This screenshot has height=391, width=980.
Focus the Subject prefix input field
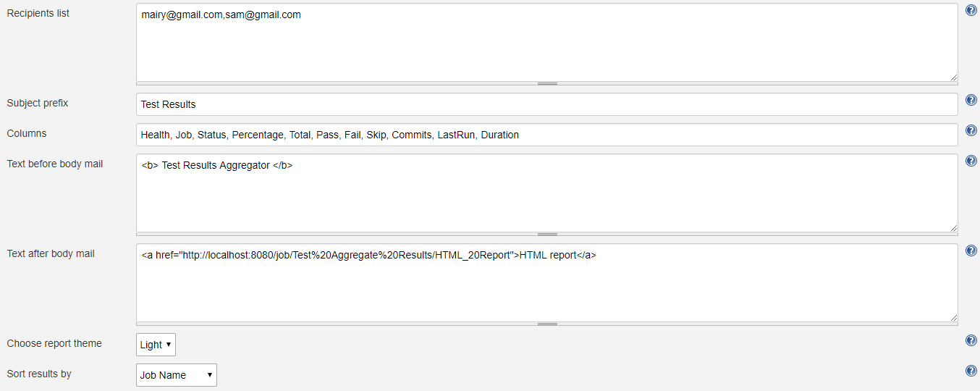click(546, 104)
